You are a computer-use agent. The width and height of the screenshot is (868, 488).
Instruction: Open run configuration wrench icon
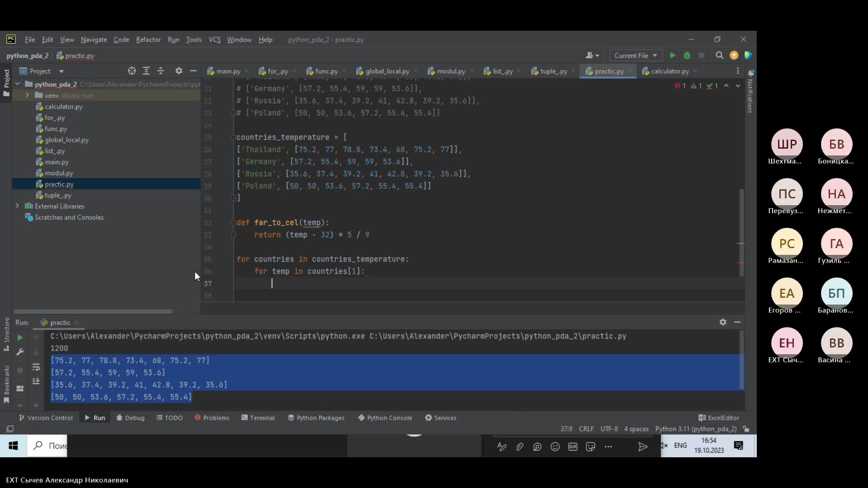20,352
